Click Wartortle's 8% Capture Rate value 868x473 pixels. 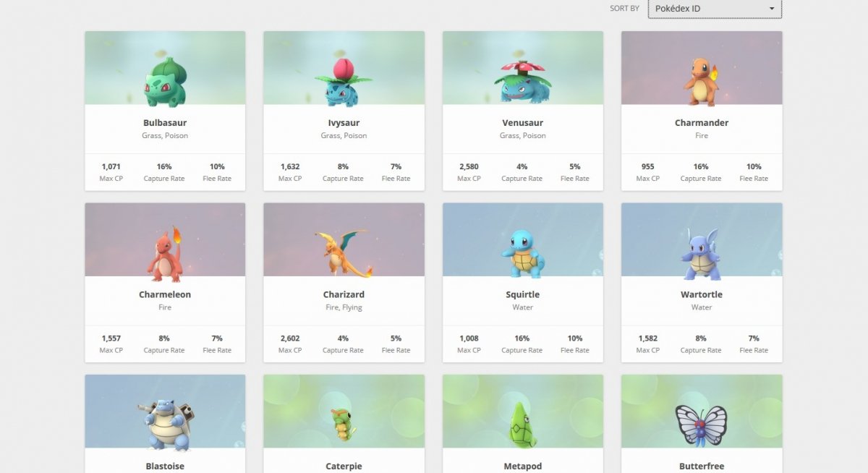(x=701, y=338)
